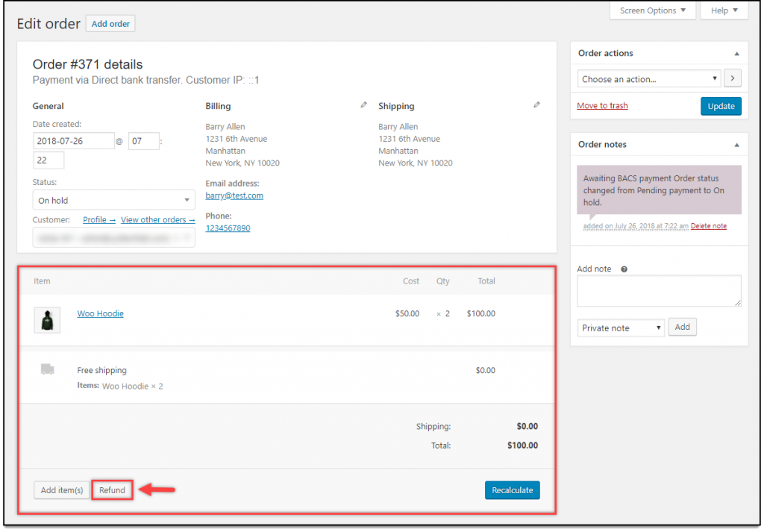The image size is (764, 532).
Task: Collapse the Order notes panel
Action: pyautogui.click(x=736, y=145)
